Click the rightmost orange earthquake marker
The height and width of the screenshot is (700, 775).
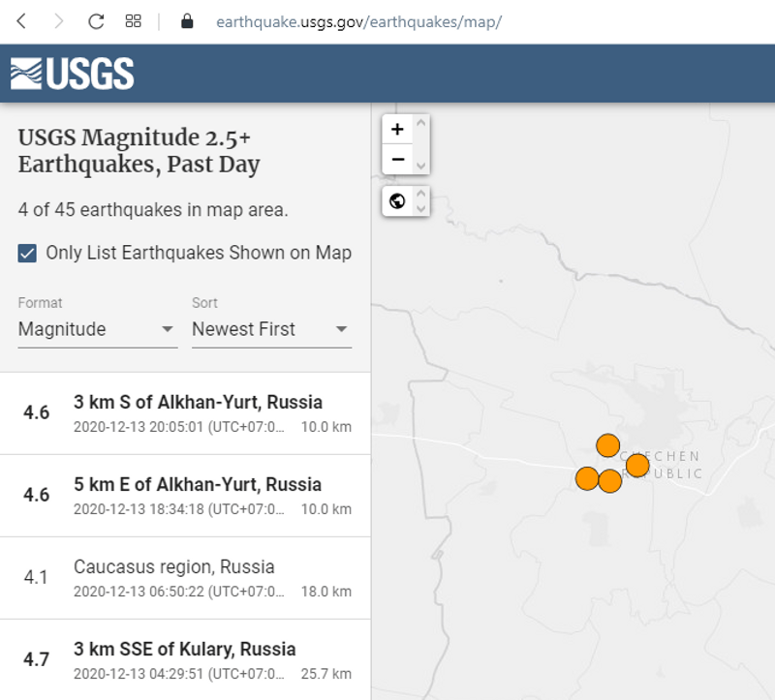(x=637, y=466)
